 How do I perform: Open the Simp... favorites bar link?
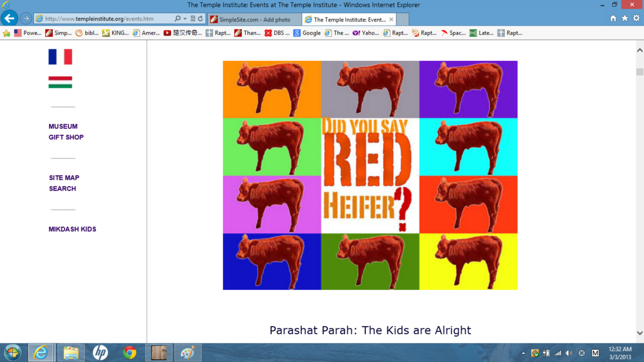(58, 33)
